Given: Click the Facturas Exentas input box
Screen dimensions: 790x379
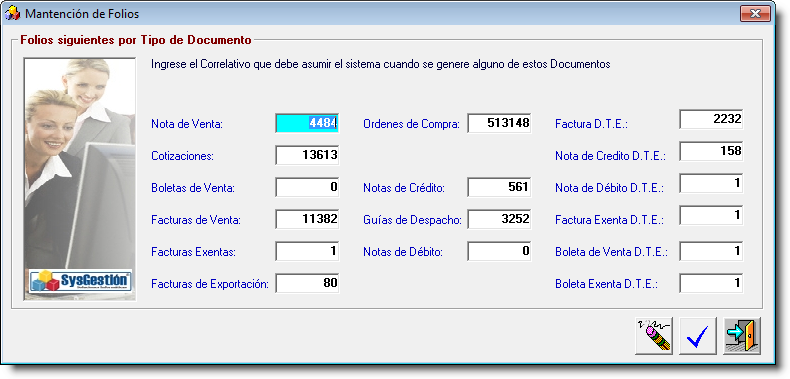Looking at the screenshot, I should 307,251.
